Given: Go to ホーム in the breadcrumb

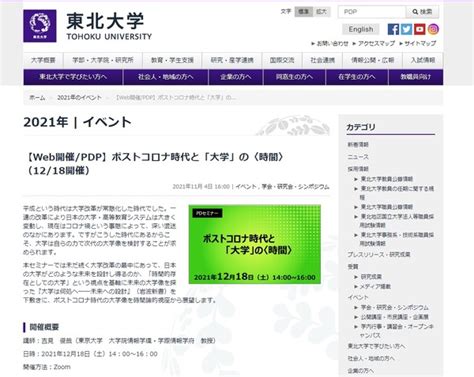Looking at the screenshot, I should click(x=37, y=98).
